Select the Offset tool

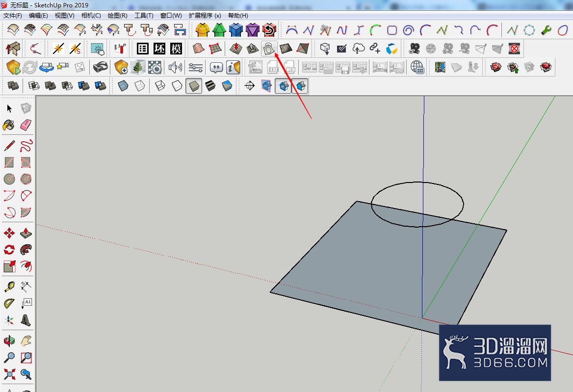(x=26, y=266)
